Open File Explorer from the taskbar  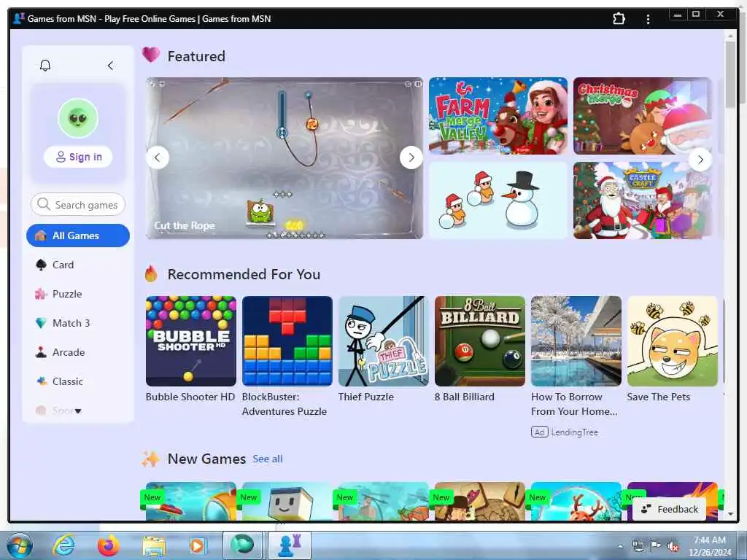click(153, 546)
